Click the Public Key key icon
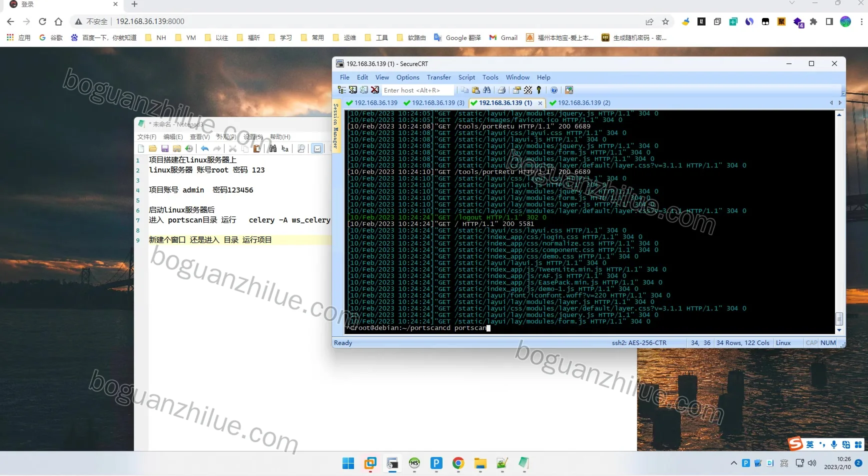868x476 pixels. [539, 90]
